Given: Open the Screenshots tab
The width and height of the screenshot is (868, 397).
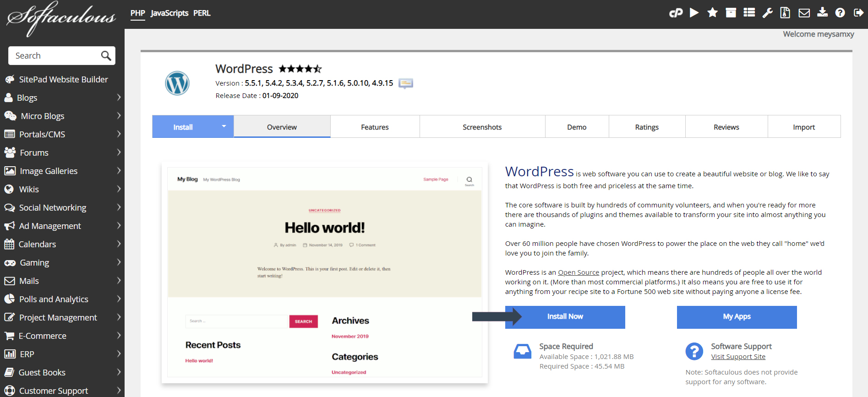Looking at the screenshot, I should tap(482, 127).
